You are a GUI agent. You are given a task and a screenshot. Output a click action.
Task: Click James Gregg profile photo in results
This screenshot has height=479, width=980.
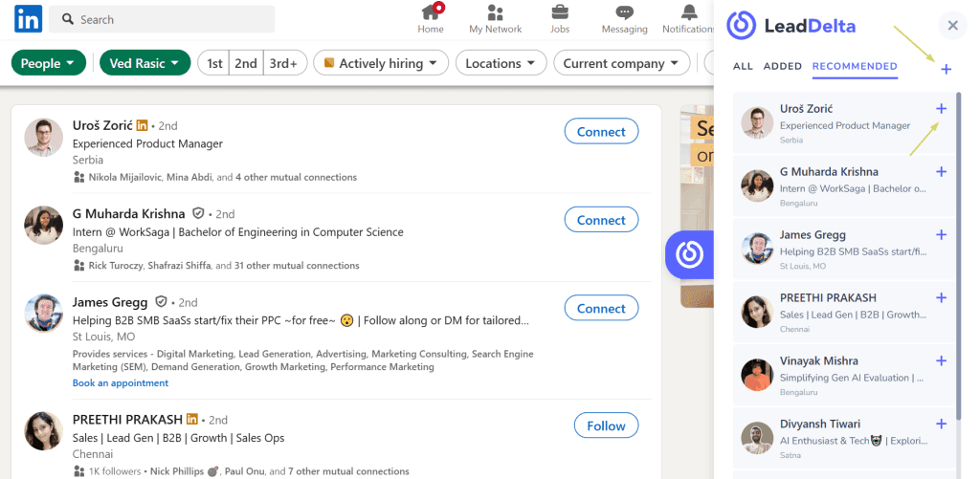coord(44,314)
